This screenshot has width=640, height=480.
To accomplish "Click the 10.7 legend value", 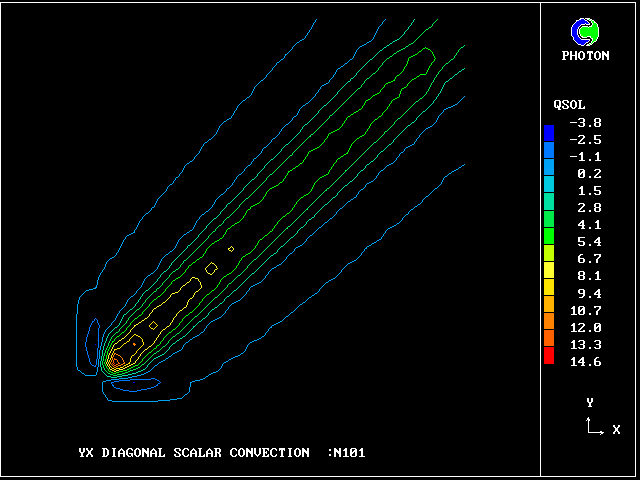I will [x=585, y=310].
